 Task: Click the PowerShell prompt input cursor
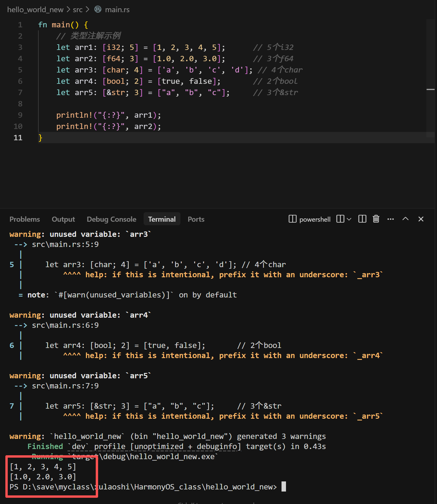284,487
